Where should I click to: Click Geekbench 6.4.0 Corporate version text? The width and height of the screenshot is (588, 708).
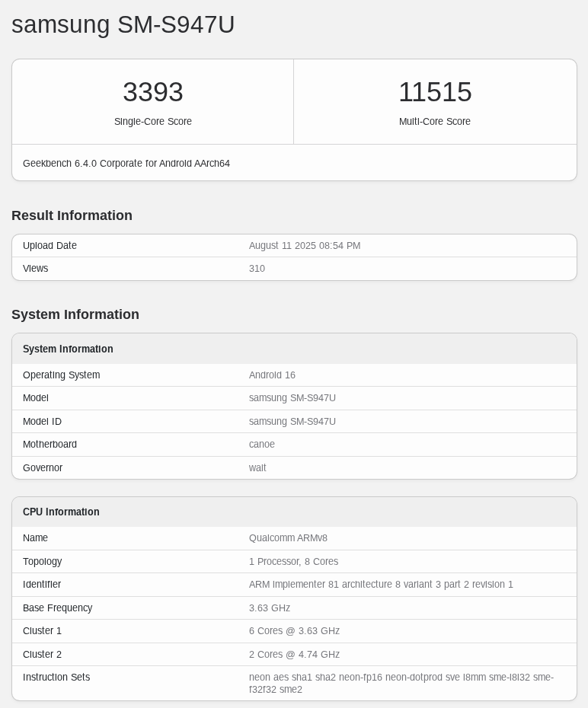[x=126, y=164]
